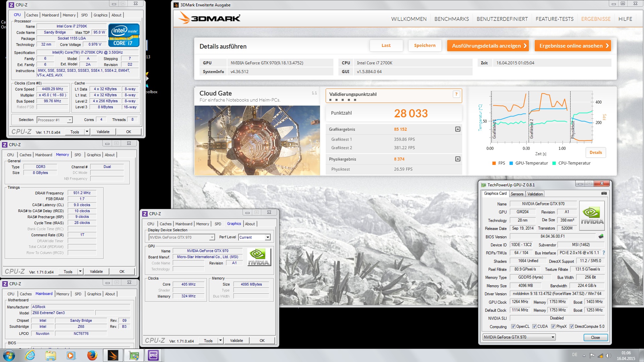Click GPU-Z BIOS save chip icon
The width and height of the screenshot is (644, 362).
tap(601, 236)
